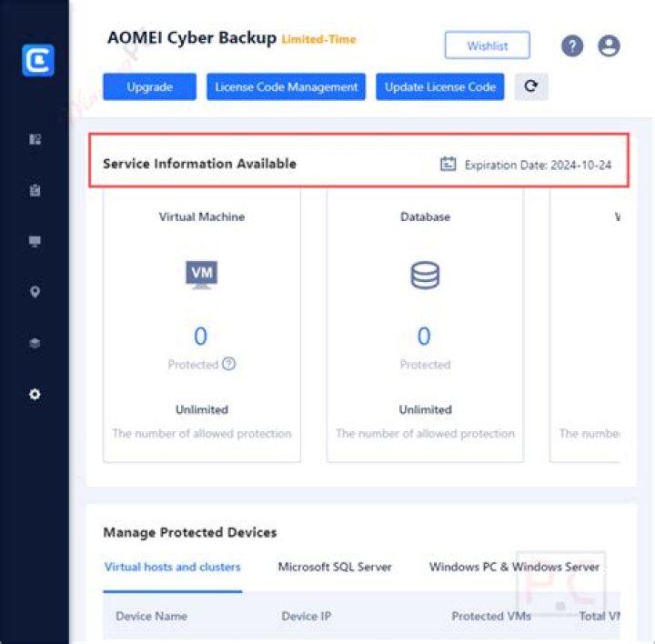The image size is (655, 644).
Task: Open License Code Management
Action: [x=287, y=87]
